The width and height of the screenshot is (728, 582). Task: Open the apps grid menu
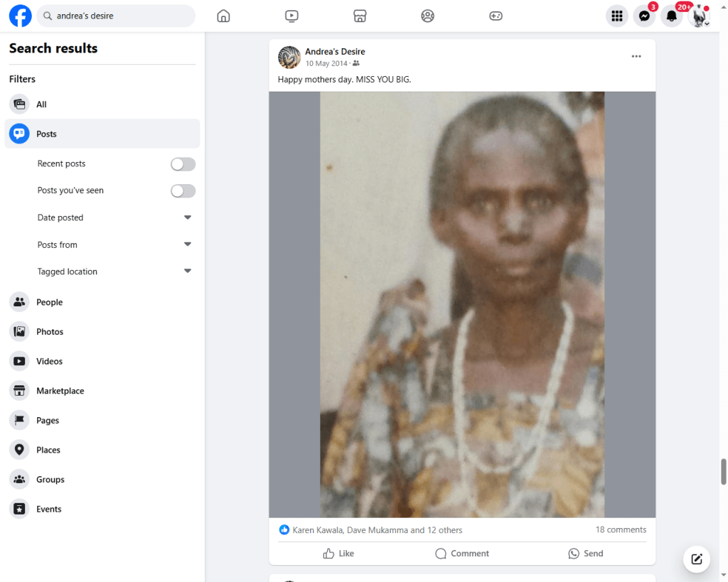tap(617, 16)
